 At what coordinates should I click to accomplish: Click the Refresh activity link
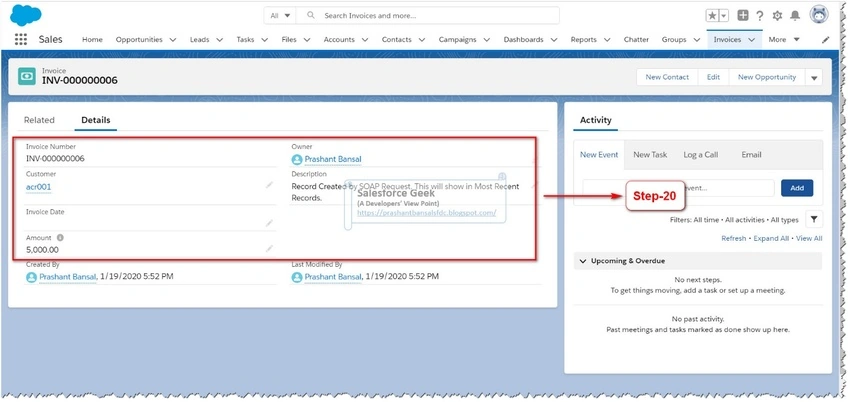733,238
